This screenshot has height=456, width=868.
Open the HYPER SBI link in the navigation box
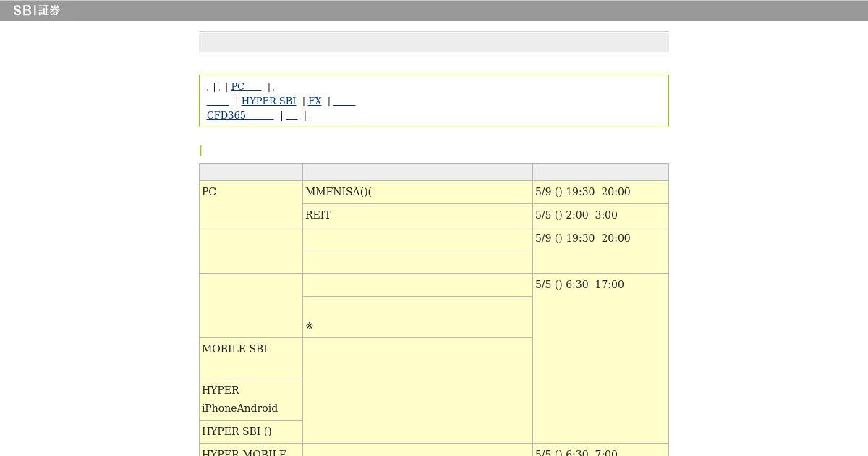268,101
